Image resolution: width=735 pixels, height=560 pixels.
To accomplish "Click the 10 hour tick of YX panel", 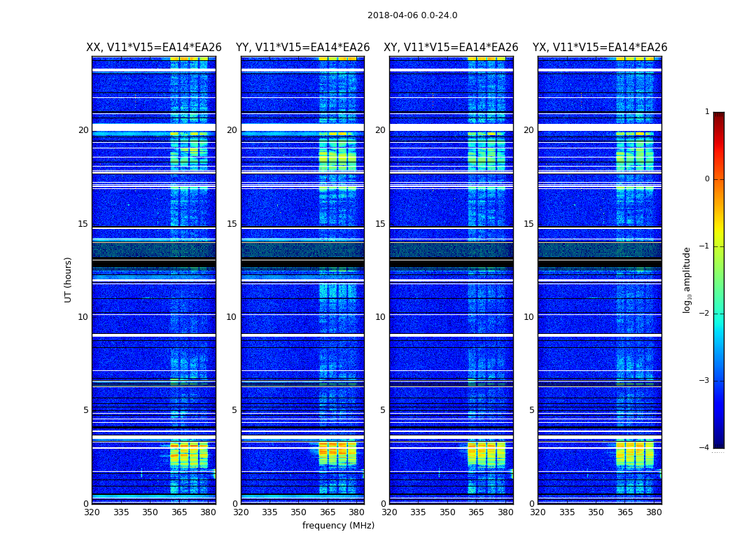I will [528, 317].
